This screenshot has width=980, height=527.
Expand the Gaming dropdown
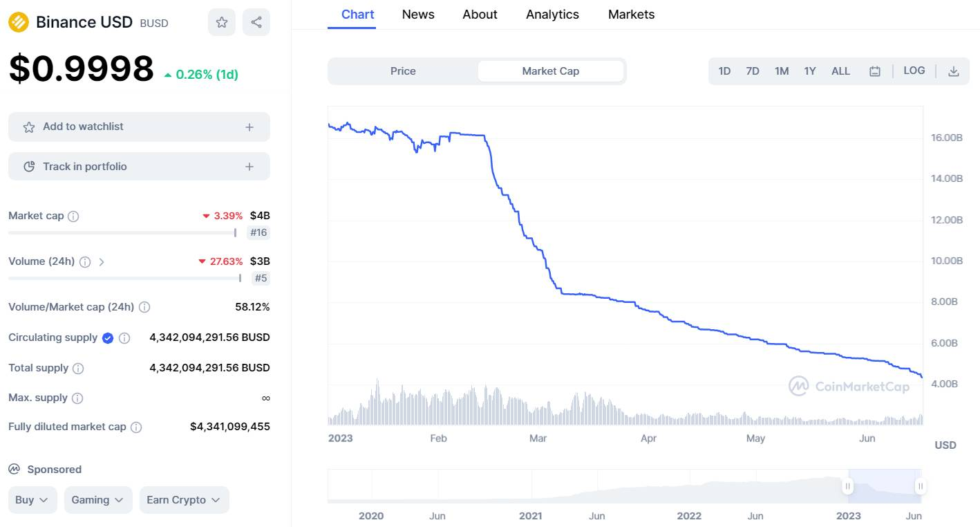pyautogui.click(x=98, y=500)
